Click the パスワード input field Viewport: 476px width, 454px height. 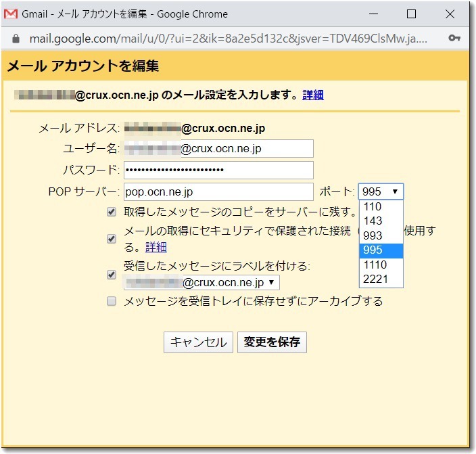[218, 170]
